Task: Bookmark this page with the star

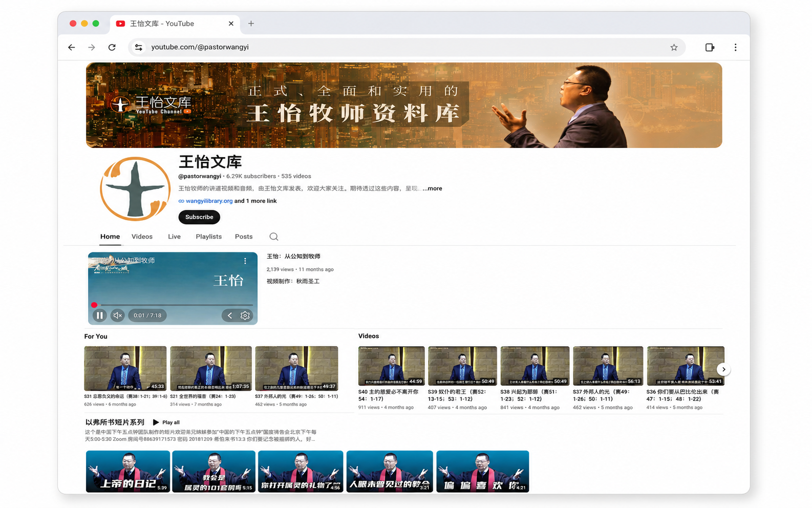Action: 674,47
